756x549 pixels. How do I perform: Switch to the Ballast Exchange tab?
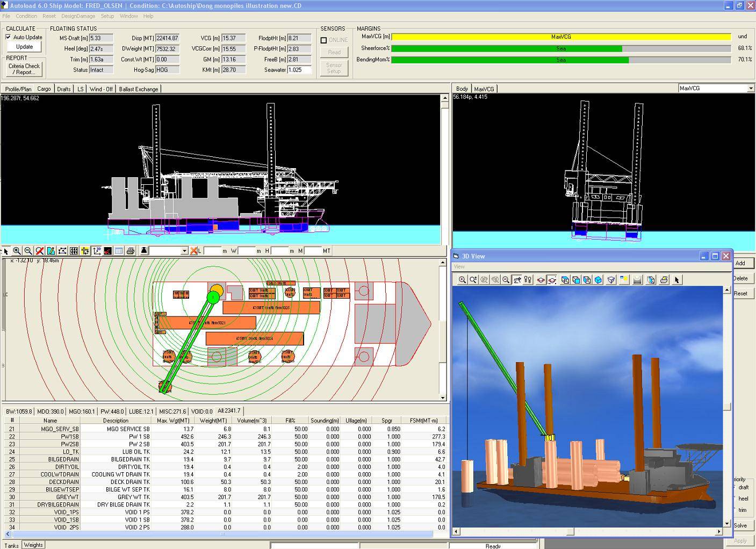tap(139, 89)
